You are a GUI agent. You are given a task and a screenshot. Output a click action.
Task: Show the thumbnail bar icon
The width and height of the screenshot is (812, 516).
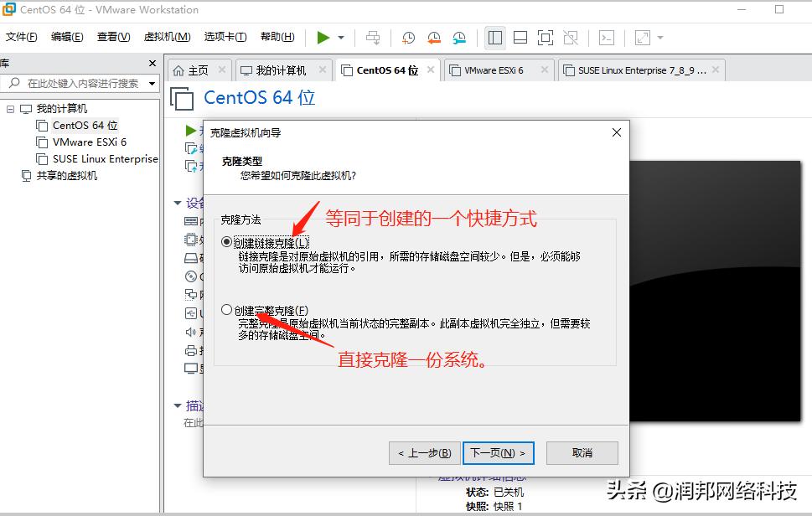[x=520, y=37]
